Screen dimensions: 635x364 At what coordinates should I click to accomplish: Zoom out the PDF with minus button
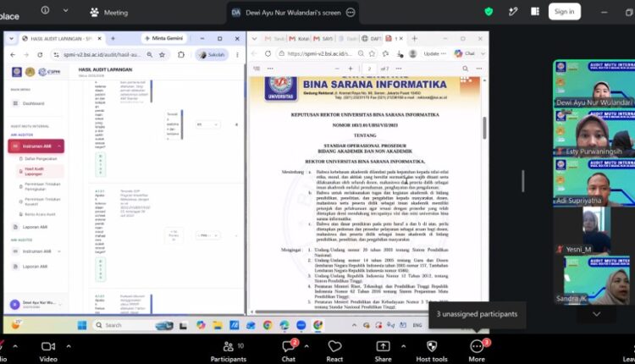[337, 69]
